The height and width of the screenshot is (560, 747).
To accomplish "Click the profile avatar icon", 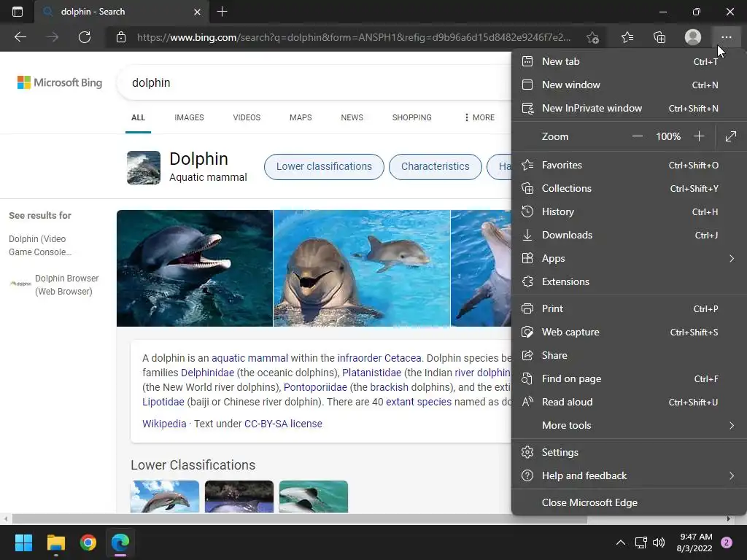I will pos(693,37).
